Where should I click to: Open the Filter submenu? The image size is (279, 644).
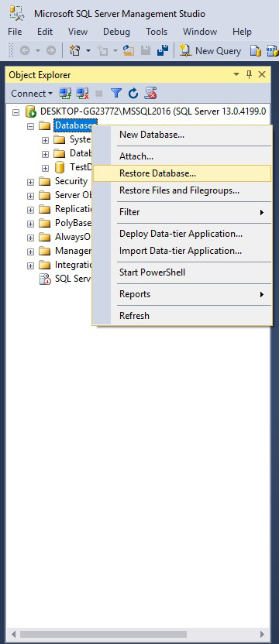coord(182,212)
